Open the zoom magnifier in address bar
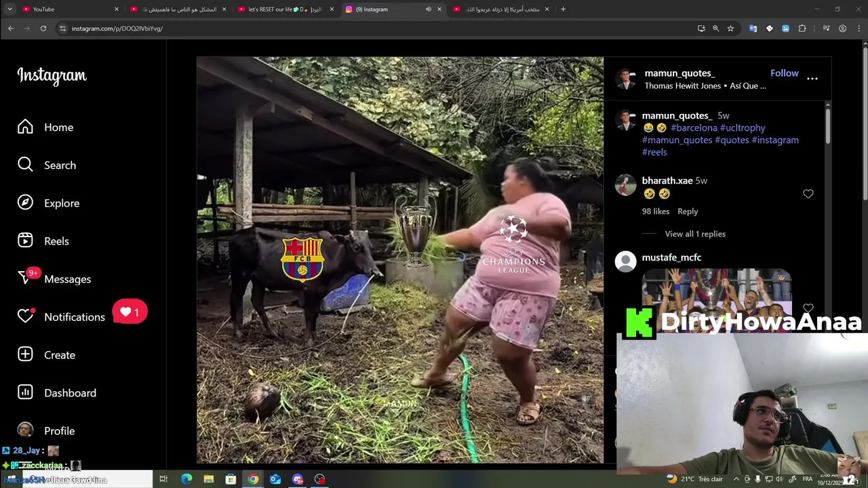The image size is (868, 488). click(715, 28)
